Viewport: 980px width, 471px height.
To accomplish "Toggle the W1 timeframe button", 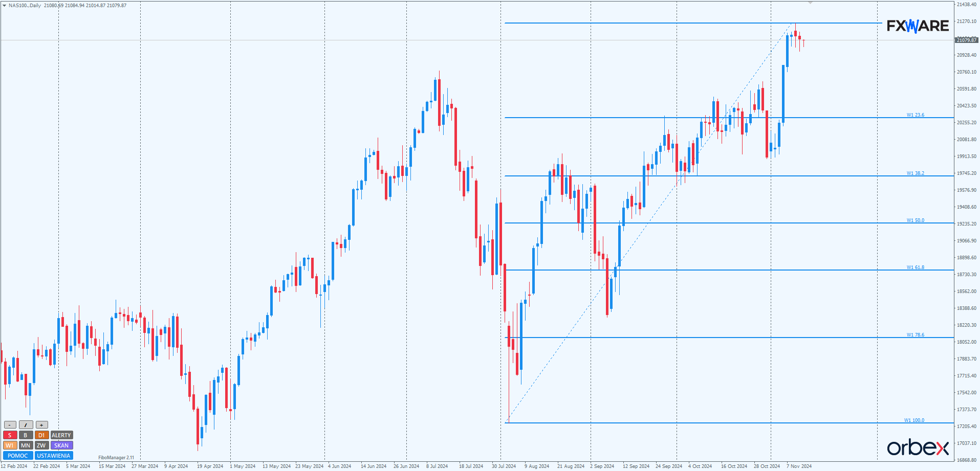I will coord(10,445).
